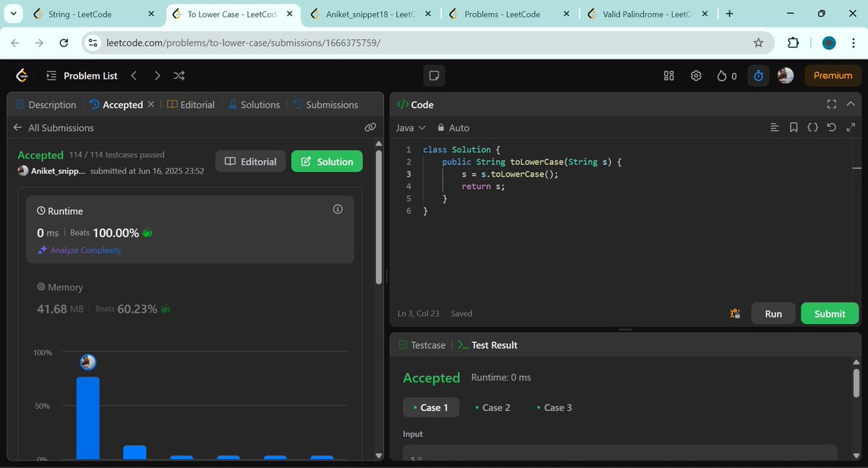This screenshot has width=868, height=468.
Task: View site information icon in address bar
Action: [x=93, y=43]
